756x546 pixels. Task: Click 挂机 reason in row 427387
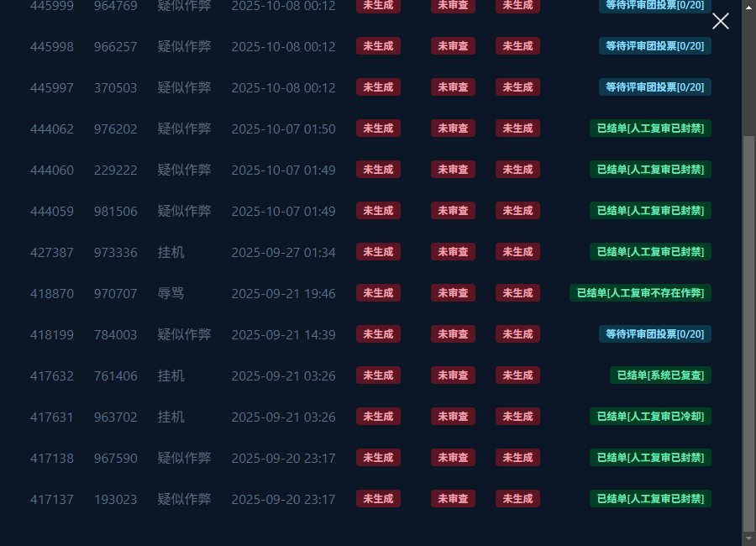pyautogui.click(x=171, y=252)
